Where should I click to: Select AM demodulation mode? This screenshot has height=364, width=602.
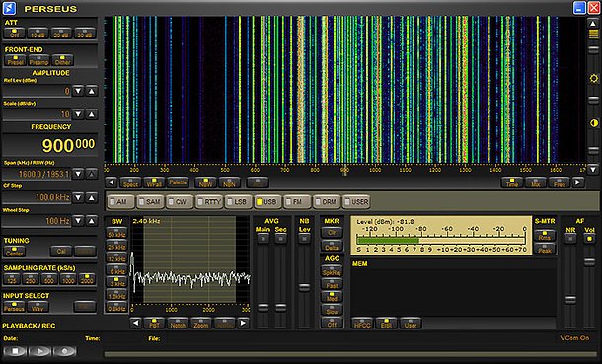(120, 202)
